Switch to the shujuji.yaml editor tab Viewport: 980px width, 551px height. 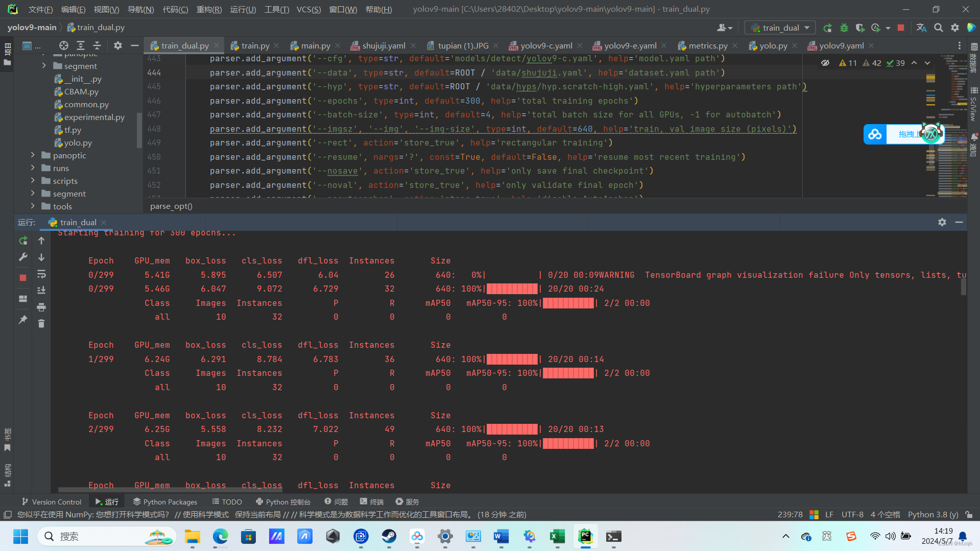[384, 45]
